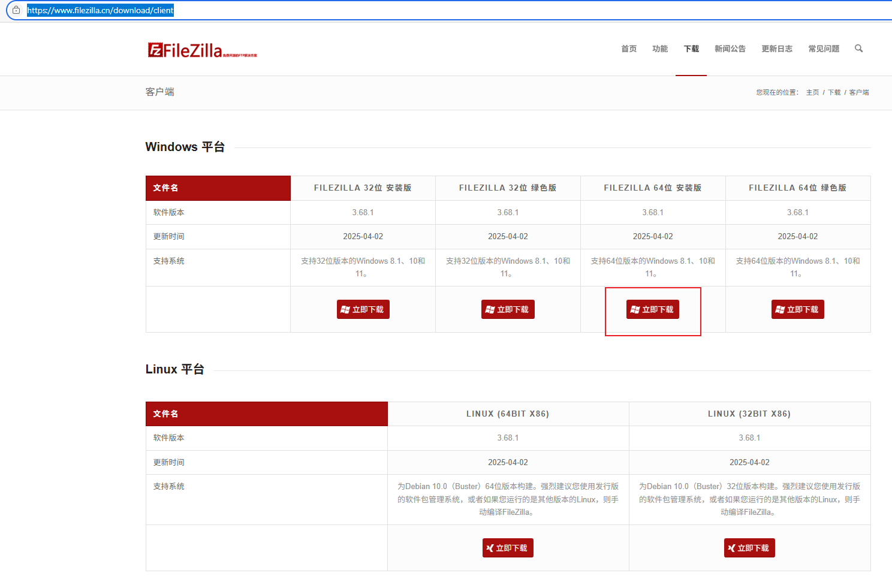Click the Linux 平台 section heading
The image size is (892, 588).
click(175, 369)
